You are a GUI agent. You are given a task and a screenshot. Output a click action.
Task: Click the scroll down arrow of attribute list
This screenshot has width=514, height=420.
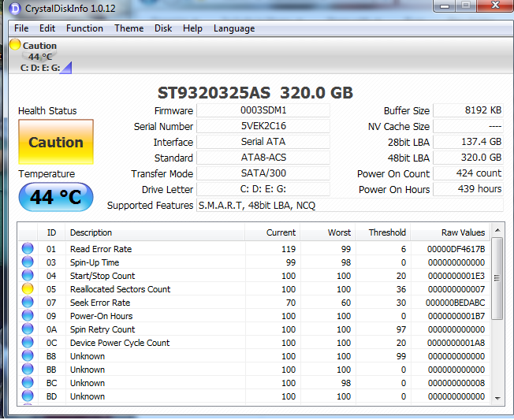tap(497, 399)
